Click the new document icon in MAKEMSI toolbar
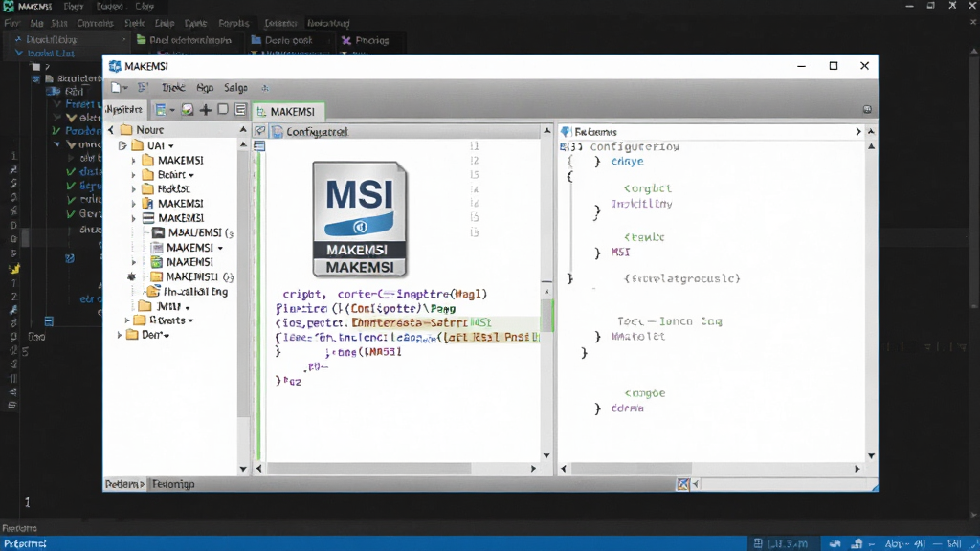 tap(116, 87)
